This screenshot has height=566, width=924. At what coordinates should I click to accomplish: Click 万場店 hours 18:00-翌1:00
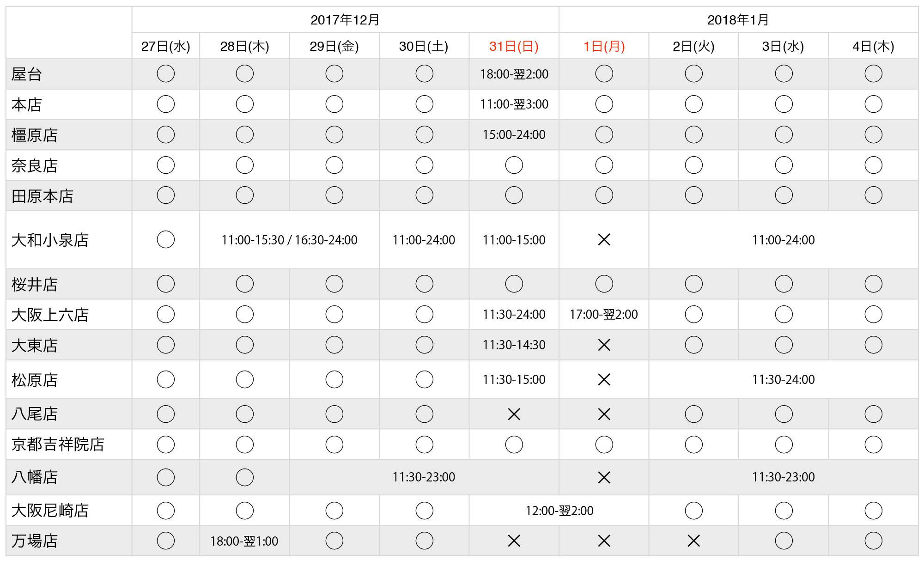(x=244, y=541)
